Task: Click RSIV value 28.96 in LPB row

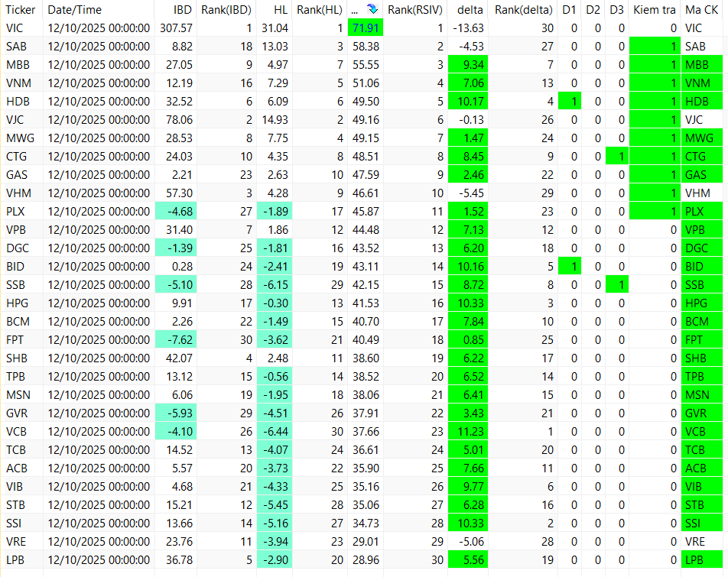Action: click(366, 559)
